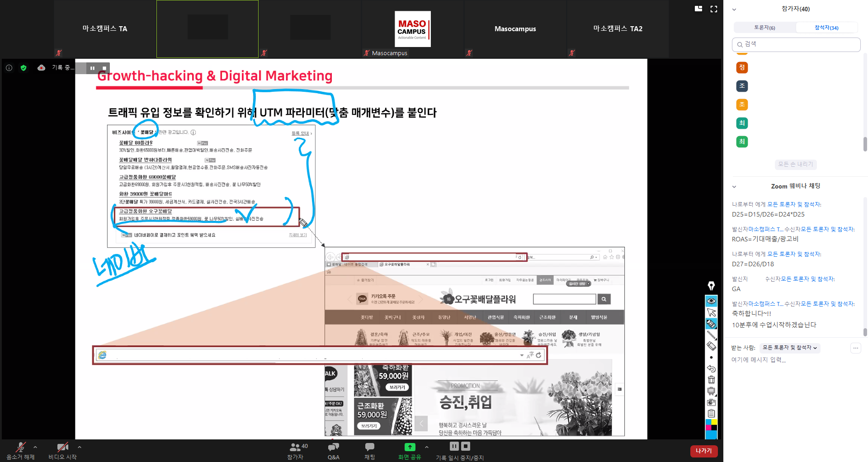Switch to the 토론자(6) panelists tab
The image size is (868, 462).
tap(764, 28)
